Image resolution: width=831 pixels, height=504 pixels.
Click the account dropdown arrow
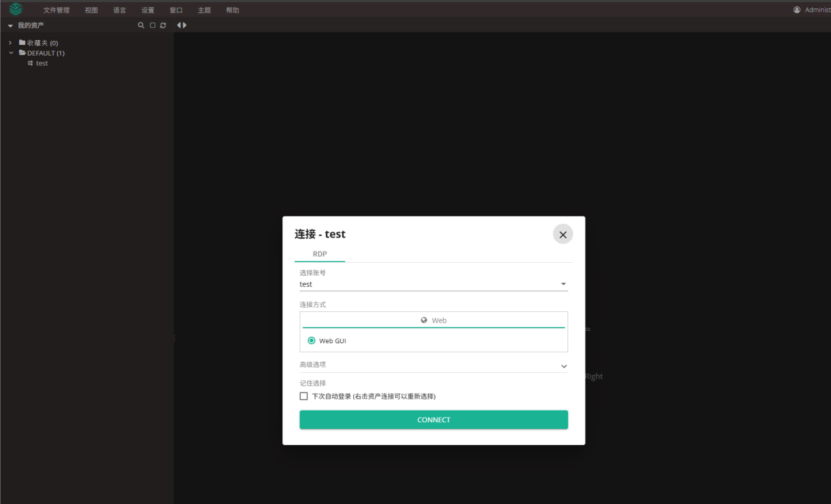point(564,284)
